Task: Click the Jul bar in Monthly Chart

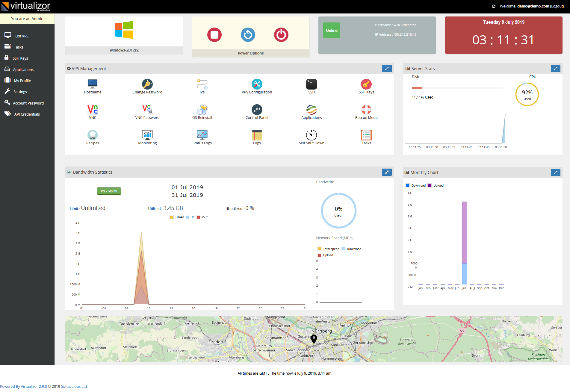Action: point(465,243)
